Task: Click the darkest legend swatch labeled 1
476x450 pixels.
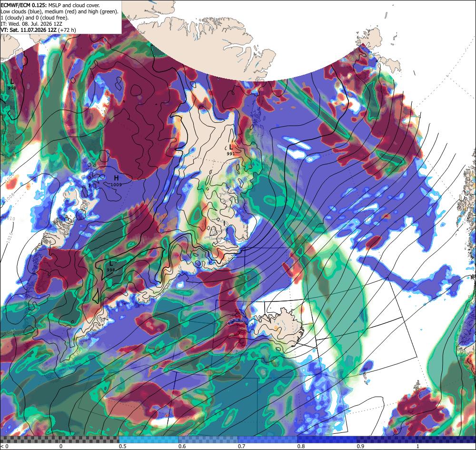Action: pyautogui.click(x=446, y=440)
